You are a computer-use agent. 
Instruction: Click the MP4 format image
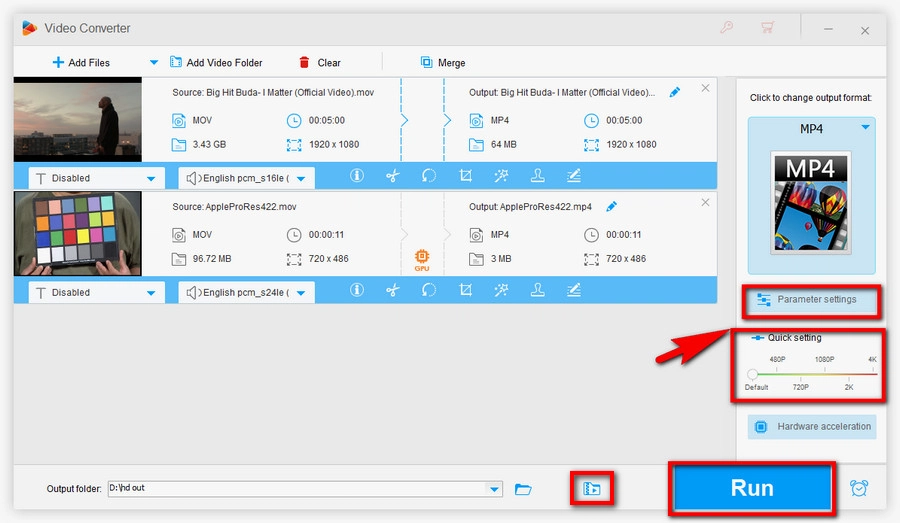tap(811, 203)
